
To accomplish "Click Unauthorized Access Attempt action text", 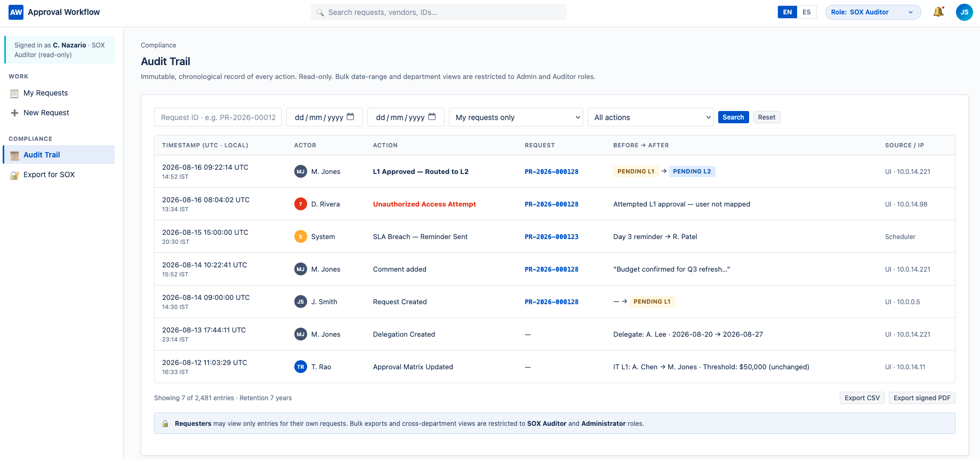I will click(424, 204).
